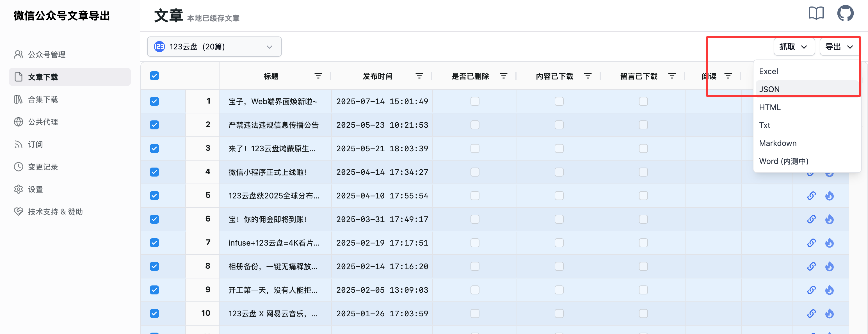Image resolution: width=868 pixels, height=334 pixels.
Task: Open the 抓取 dropdown button
Action: tap(794, 47)
